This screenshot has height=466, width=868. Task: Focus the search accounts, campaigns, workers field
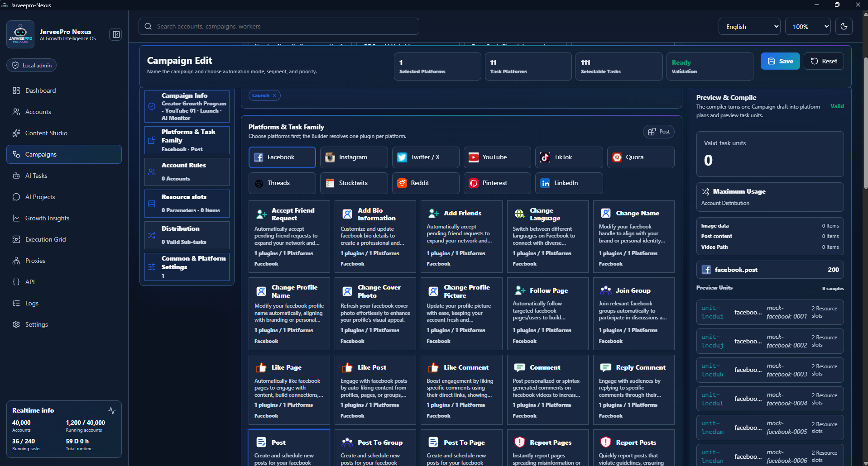click(x=279, y=26)
